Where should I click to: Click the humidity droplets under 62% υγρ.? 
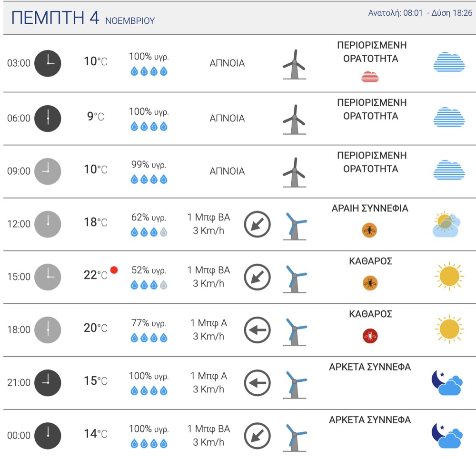coord(149,232)
